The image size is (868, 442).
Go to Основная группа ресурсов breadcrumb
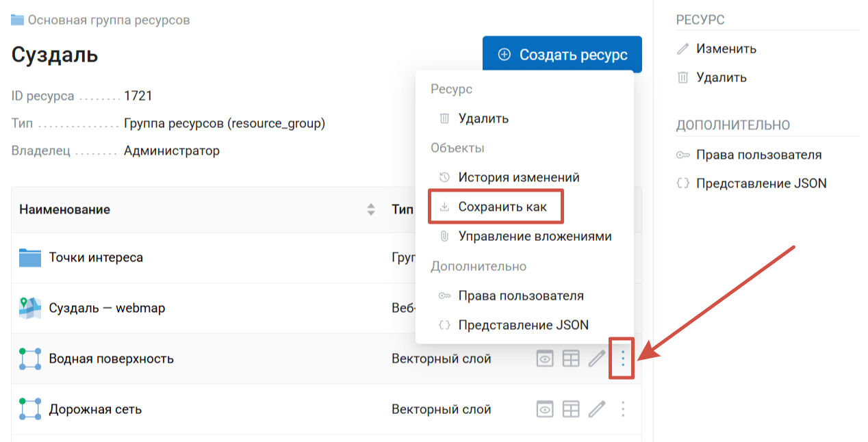109,20
